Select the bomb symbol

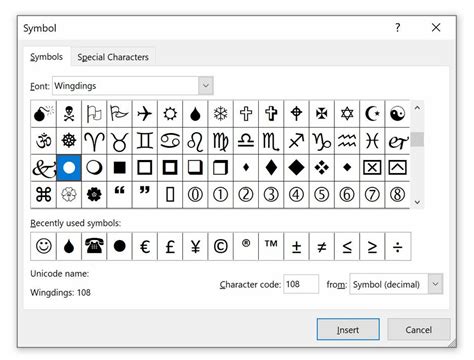[44, 114]
